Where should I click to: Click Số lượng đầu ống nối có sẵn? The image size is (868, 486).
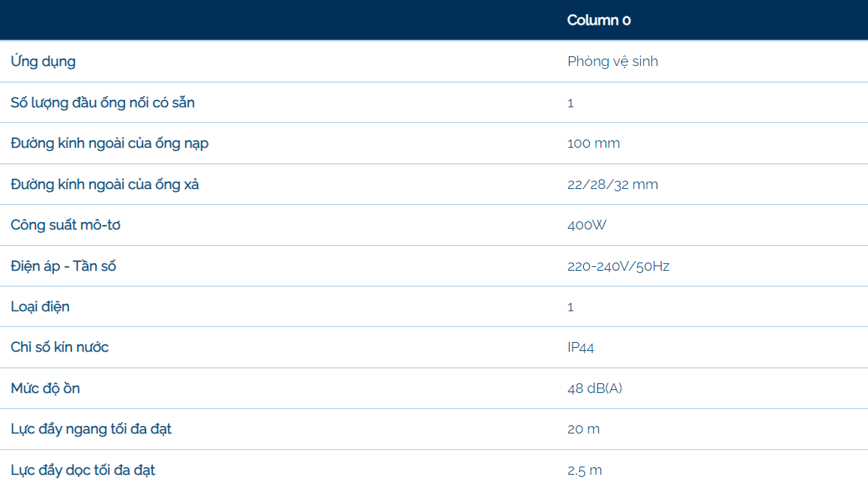(103, 103)
